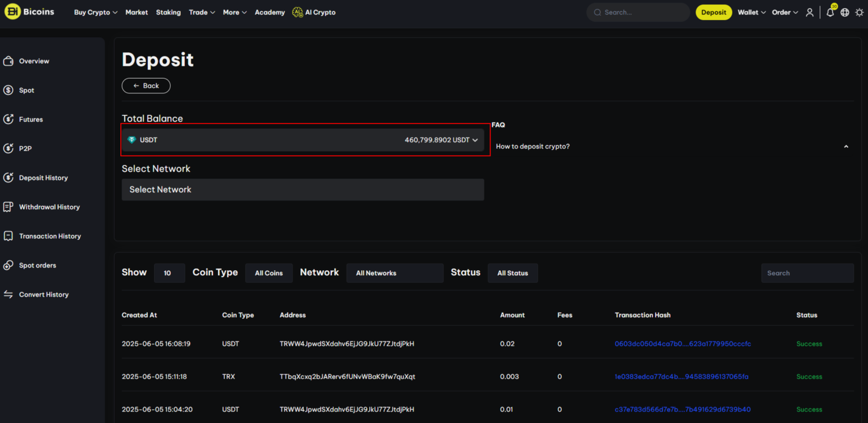The width and height of the screenshot is (868, 423).
Task: Click the 2025-06-05 15:04:20 timestamp
Action: (x=157, y=410)
